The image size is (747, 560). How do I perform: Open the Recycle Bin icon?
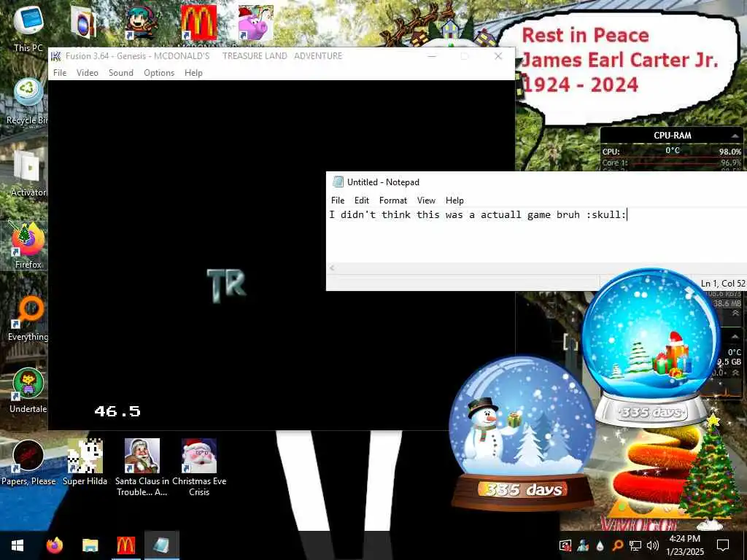(27, 101)
